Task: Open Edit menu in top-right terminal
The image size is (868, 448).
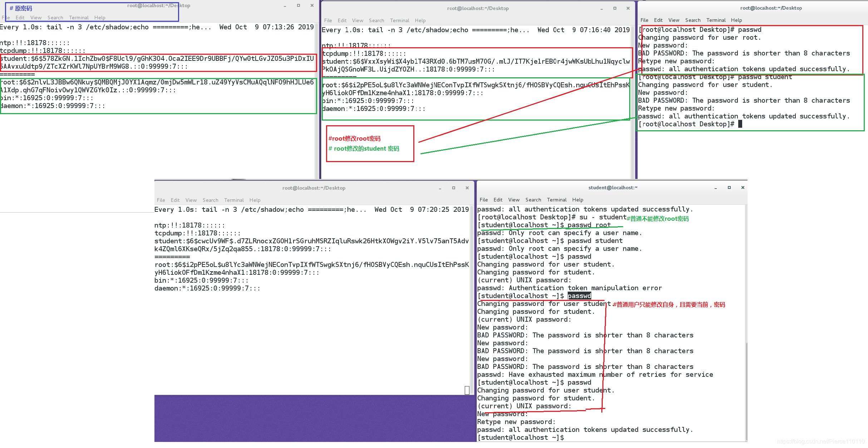Action: [658, 20]
